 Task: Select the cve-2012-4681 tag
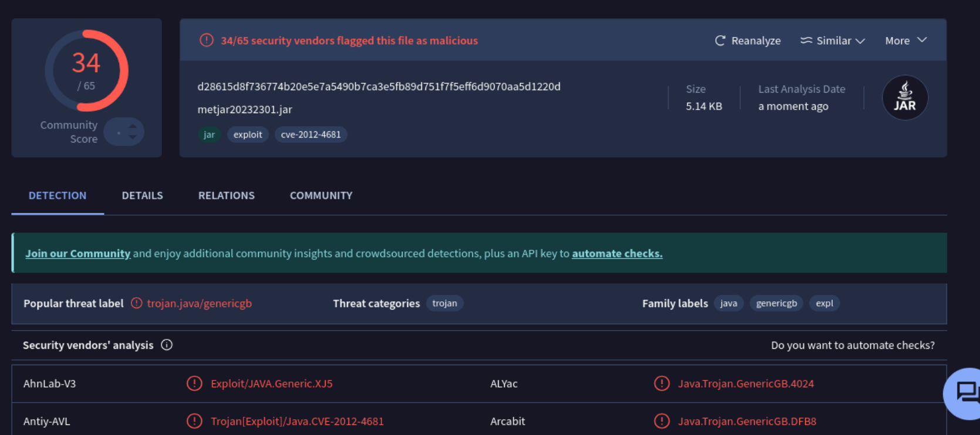[310, 134]
